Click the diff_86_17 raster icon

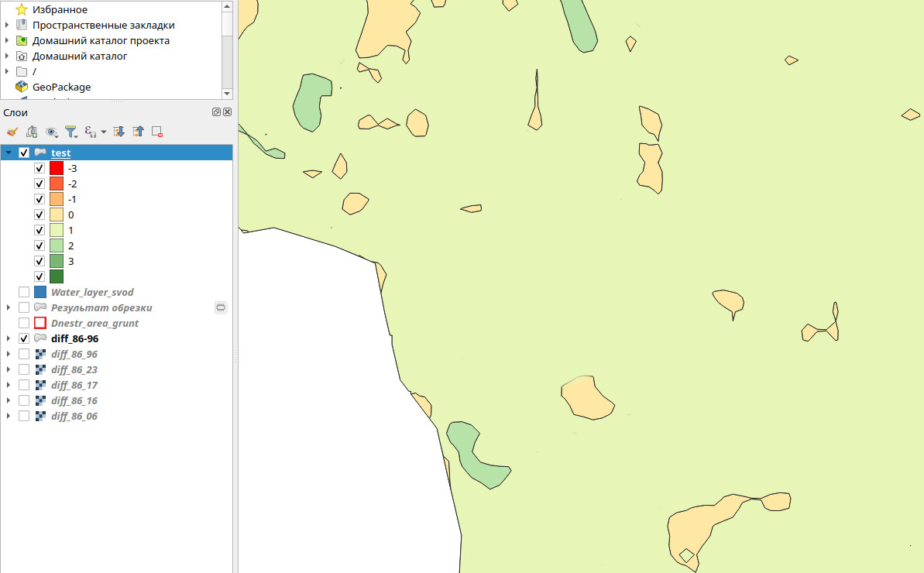point(40,385)
